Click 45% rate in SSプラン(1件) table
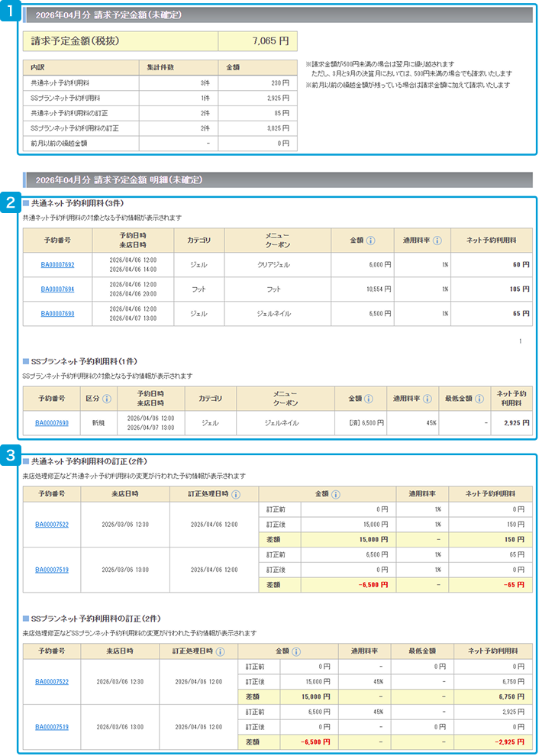This screenshot has width=542, height=756. (x=431, y=423)
